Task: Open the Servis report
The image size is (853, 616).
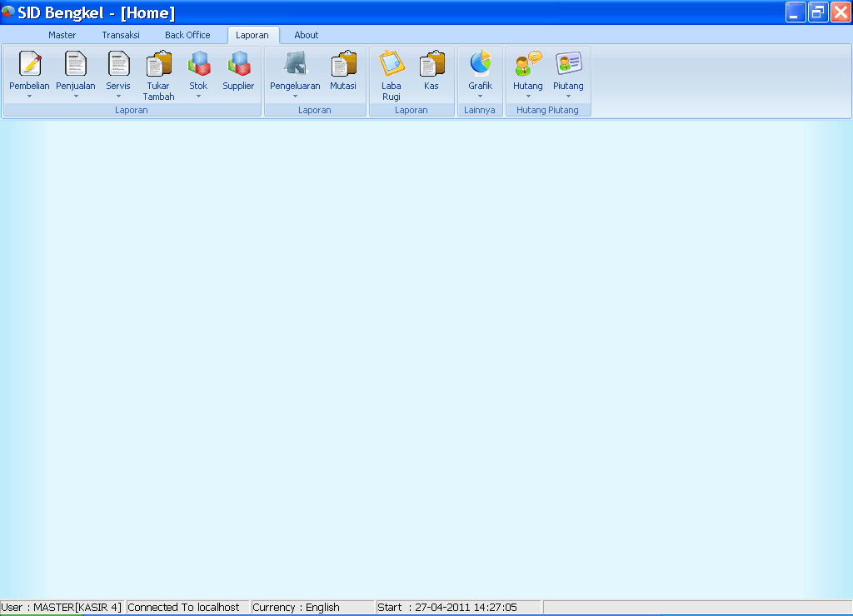Action: pos(118,67)
